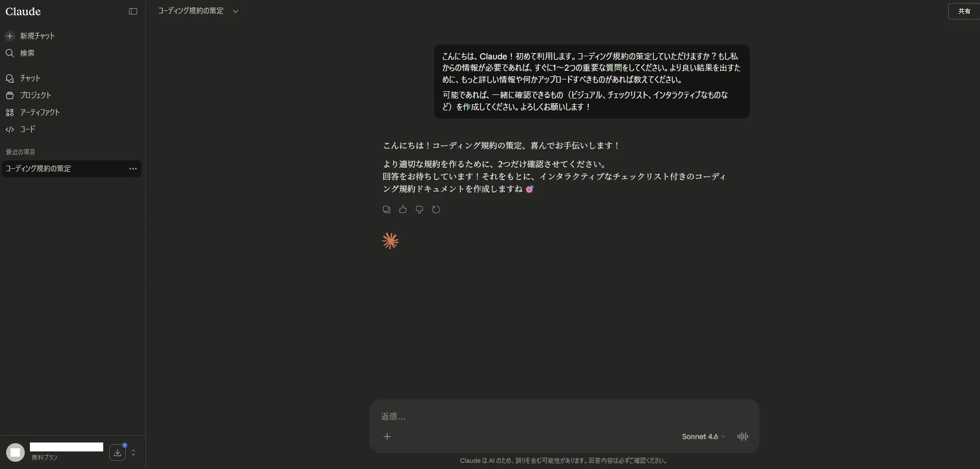Open the Sonnet 4.6 model selector
The image size is (980, 469).
(703, 436)
